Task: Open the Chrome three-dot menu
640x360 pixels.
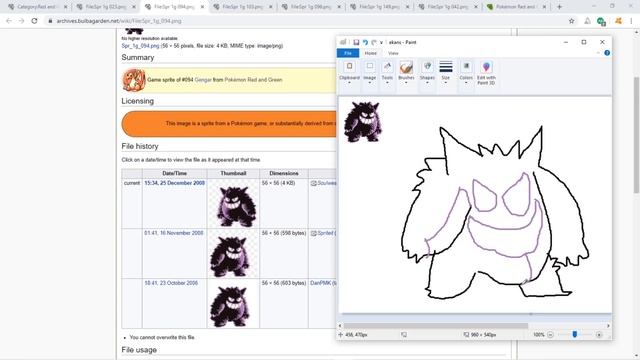Action: pyautogui.click(x=631, y=21)
